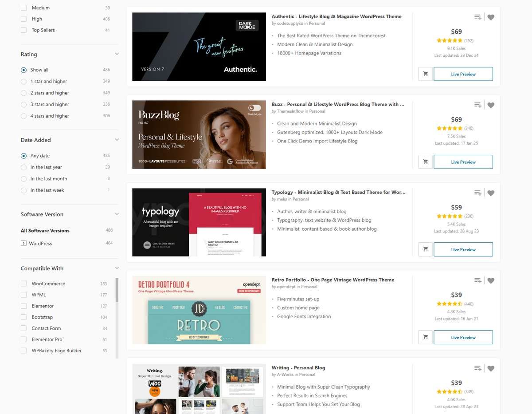Open the Retro Portfolio 440 reviews rating
Viewport: 532px width, 414px height.
pos(455,304)
